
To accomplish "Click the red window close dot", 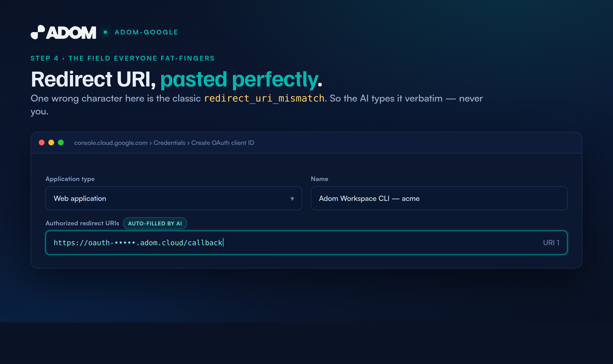I will [x=42, y=142].
